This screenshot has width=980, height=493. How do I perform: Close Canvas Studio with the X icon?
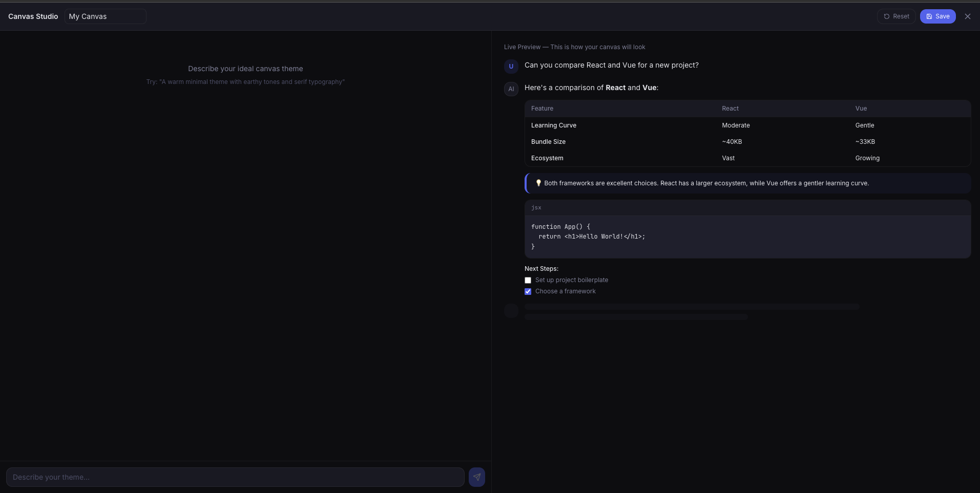click(x=967, y=16)
